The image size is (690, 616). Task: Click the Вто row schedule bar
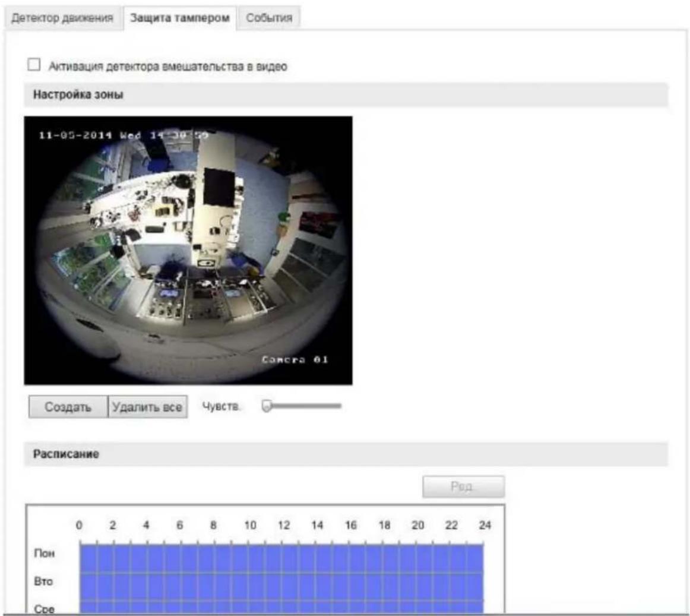(x=281, y=586)
